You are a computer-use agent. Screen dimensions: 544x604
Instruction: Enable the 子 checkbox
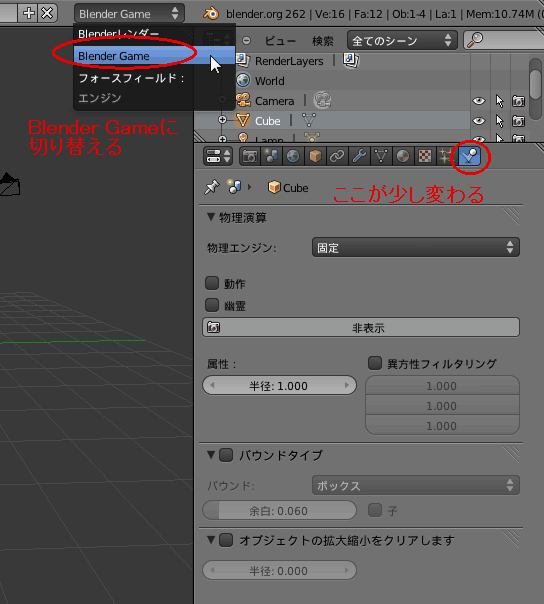point(375,510)
